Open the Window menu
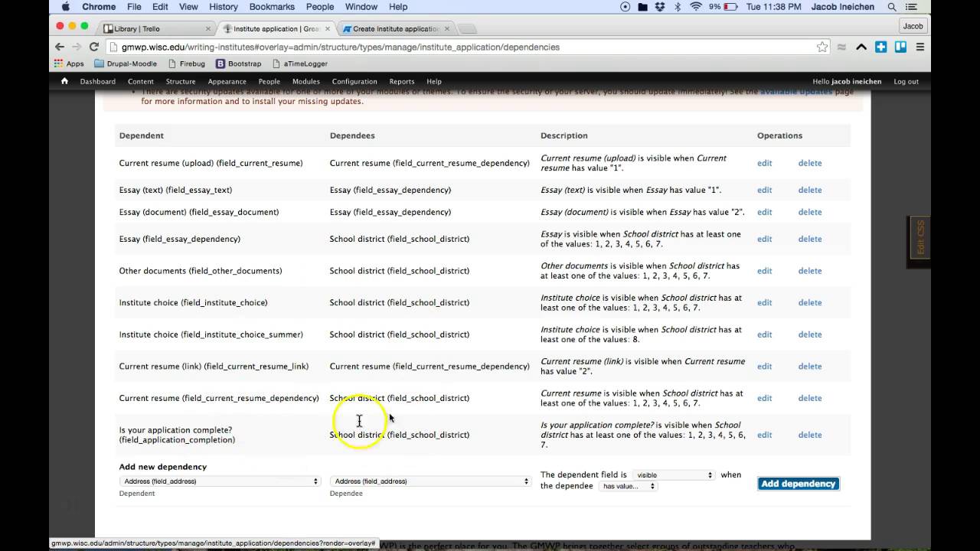Viewport: 980px width, 551px height. tap(361, 7)
